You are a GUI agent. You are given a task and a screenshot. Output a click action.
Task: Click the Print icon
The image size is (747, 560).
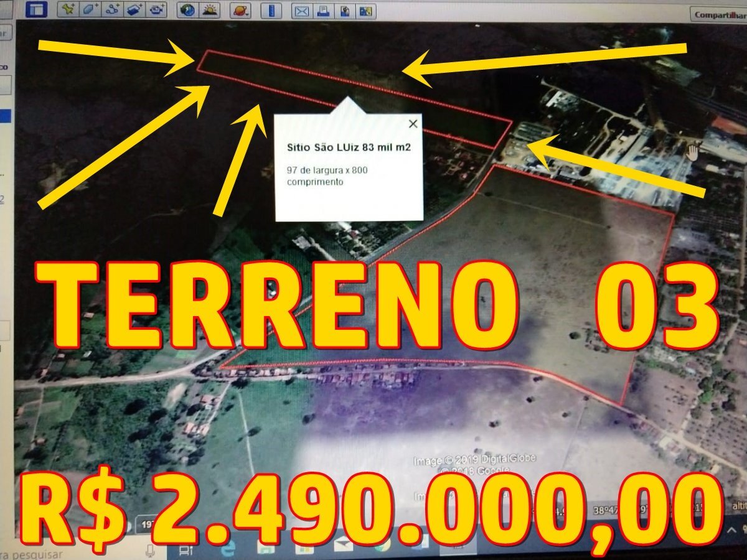(x=323, y=11)
